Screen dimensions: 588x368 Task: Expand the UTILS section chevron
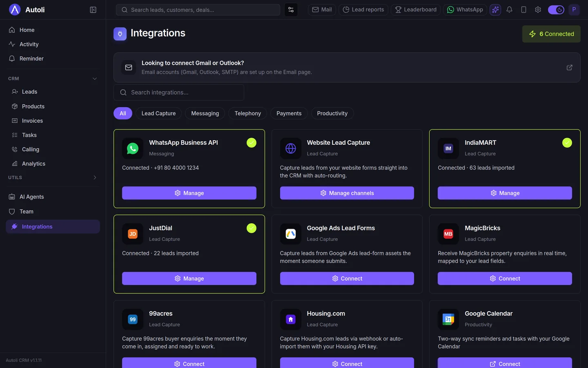(95, 177)
